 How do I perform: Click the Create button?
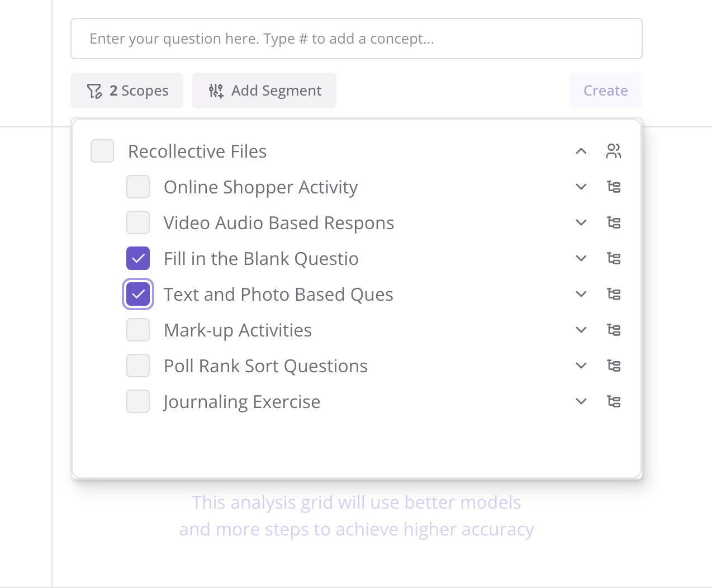click(x=606, y=91)
